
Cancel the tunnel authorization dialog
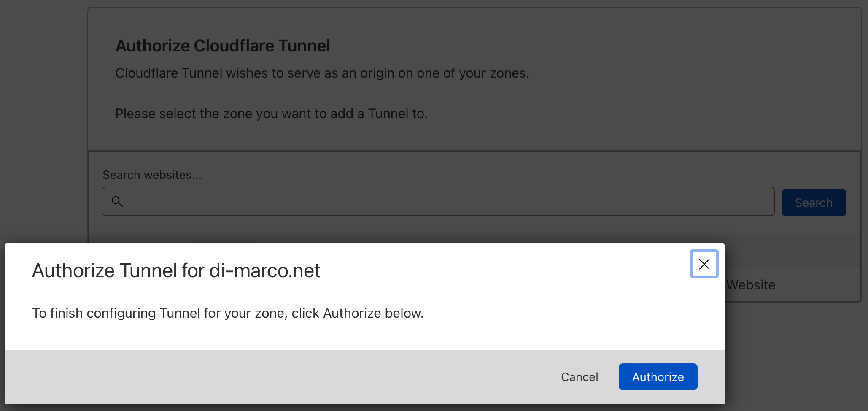pyautogui.click(x=580, y=376)
